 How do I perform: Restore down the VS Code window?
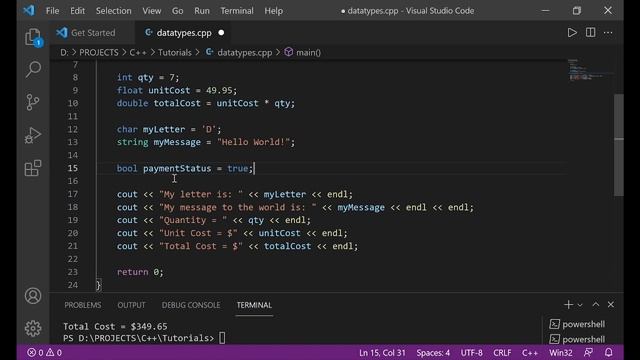[577, 11]
